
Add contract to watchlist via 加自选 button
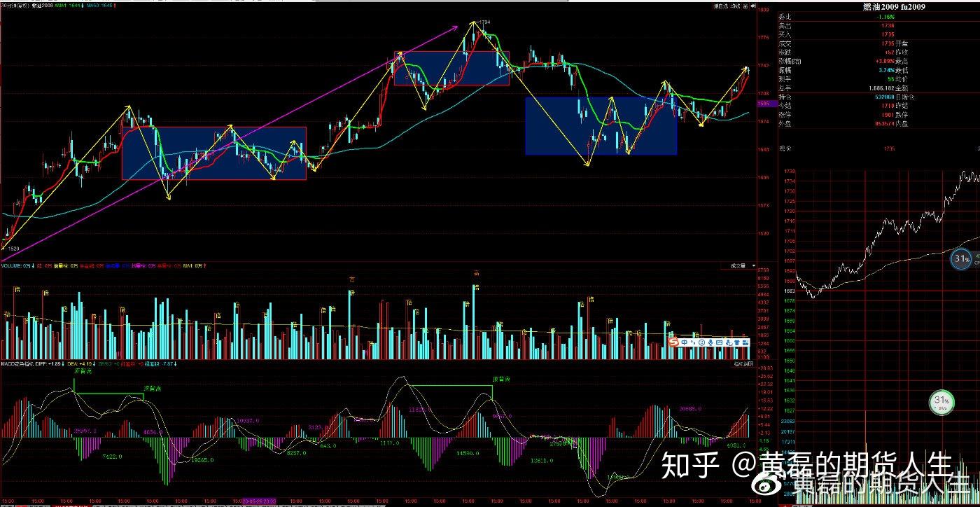click(x=720, y=6)
